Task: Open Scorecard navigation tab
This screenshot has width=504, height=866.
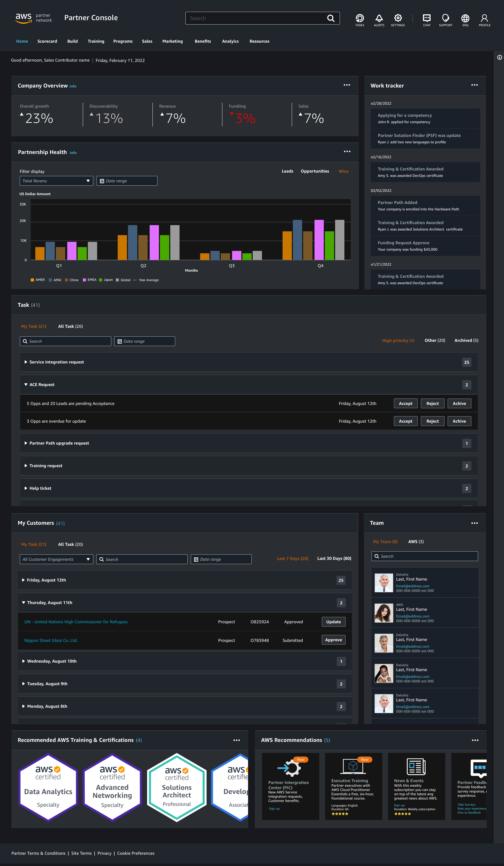Action: (x=47, y=41)
